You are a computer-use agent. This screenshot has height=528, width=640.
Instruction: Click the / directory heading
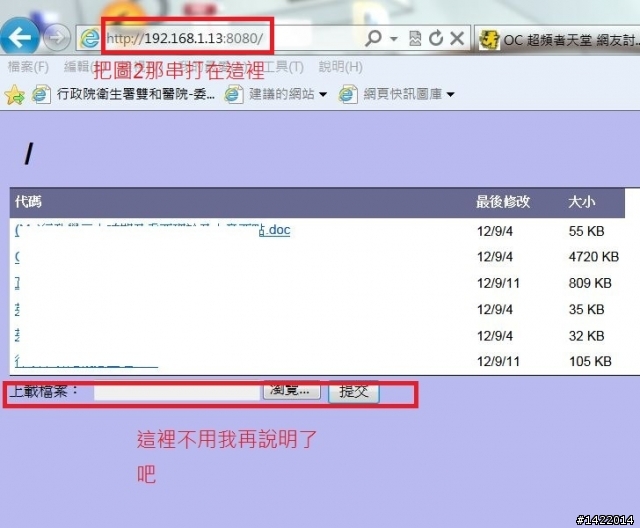[28, 154]
